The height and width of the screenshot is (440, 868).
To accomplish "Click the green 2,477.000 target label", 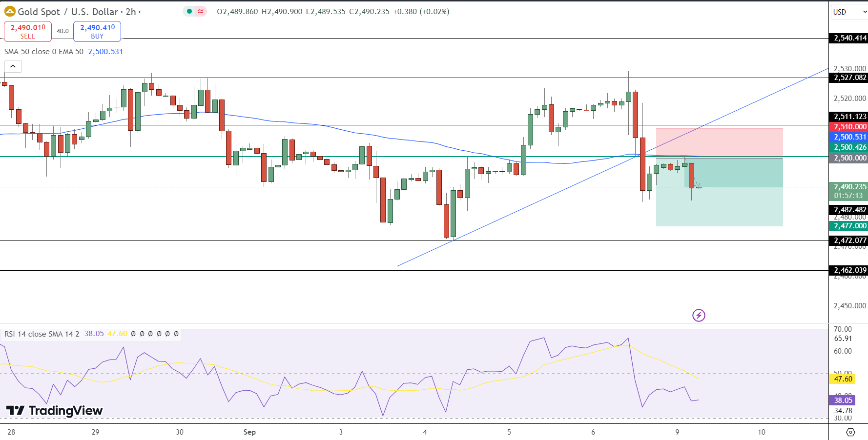I will point(848,226).
